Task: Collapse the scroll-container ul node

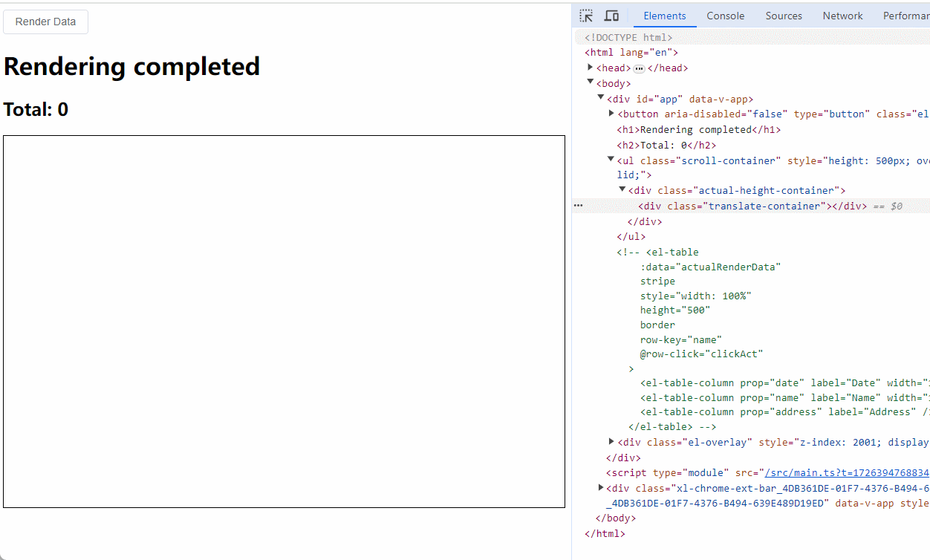Action: point(611,160)
